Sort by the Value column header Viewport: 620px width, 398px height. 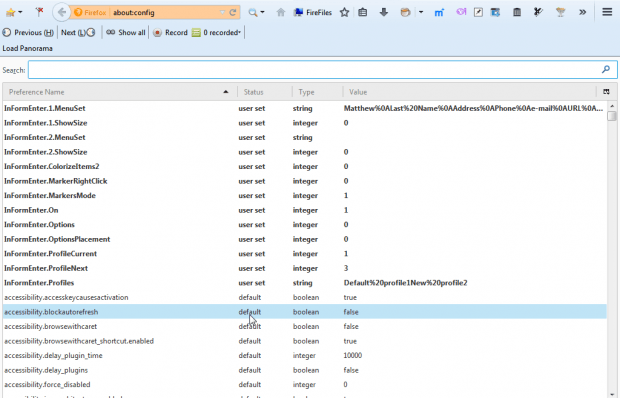coord(469,92)
